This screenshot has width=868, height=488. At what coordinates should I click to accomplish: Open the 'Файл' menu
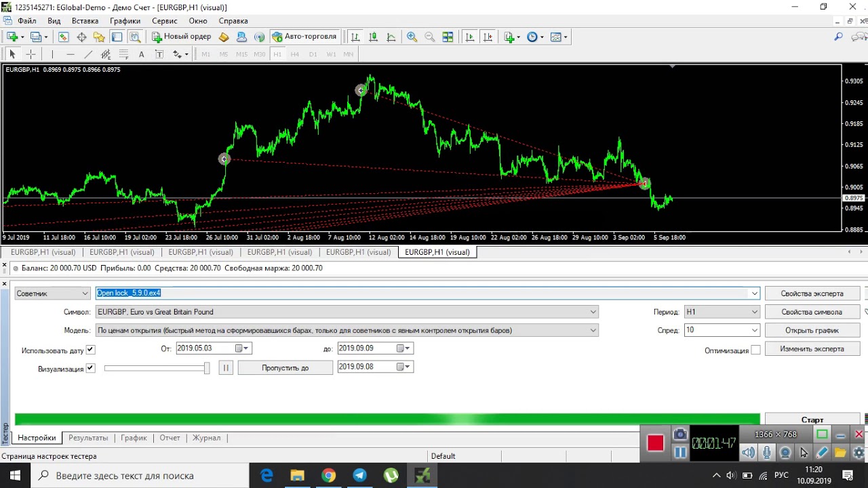pyautogui.click(x=27, y=21)
